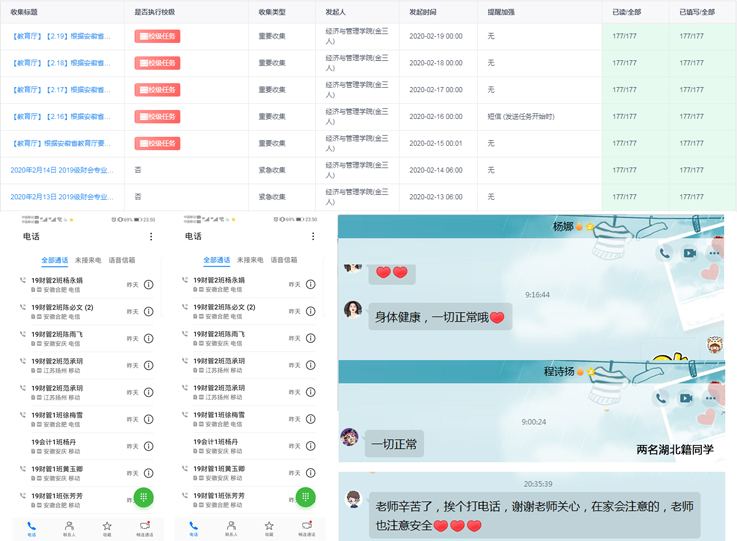The image size is (737, 541).
Task: Open more options in 程诗扬 chat header
Action: coord(710,397)
